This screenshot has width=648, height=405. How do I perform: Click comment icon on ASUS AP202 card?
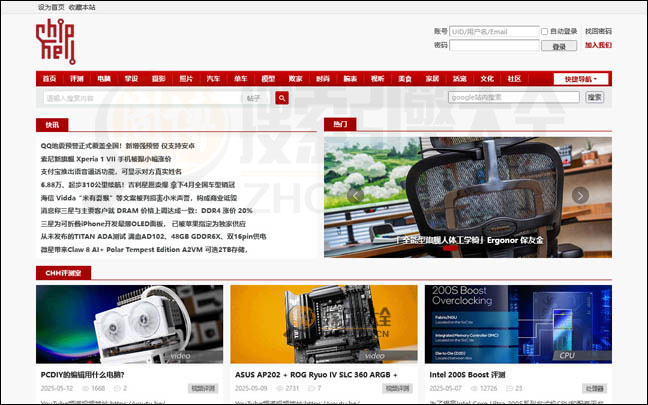click(x=312, y=388)
